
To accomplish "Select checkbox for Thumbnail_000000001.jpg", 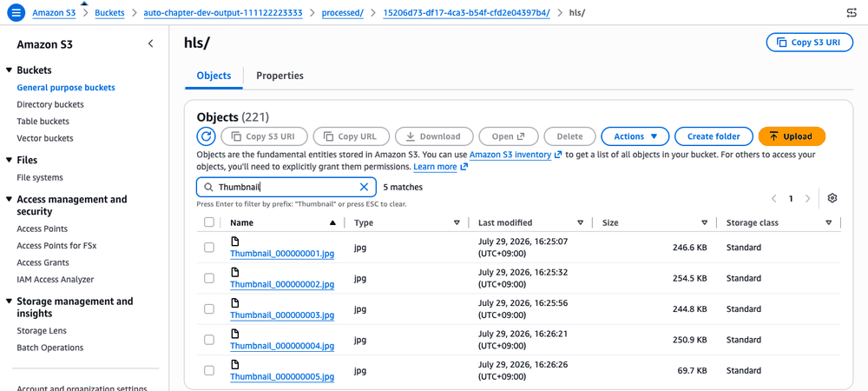I will (209, 248).
